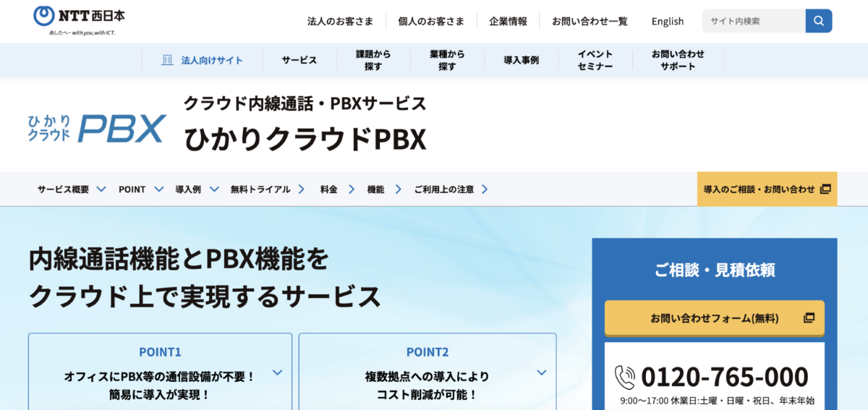
Task: Open 法人のお客さま in top navigation
Action: pyautogui.click(x=340, y=21)
